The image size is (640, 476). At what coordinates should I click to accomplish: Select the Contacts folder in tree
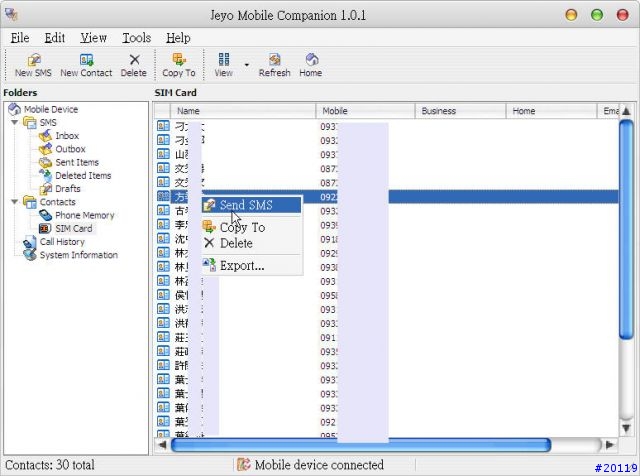[x=58, y=202]
